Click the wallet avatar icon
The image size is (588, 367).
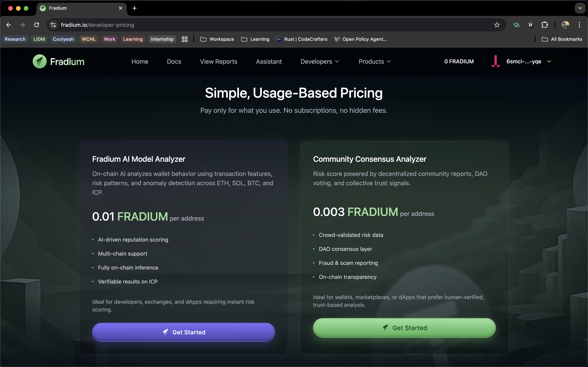[x=495, y=61]
